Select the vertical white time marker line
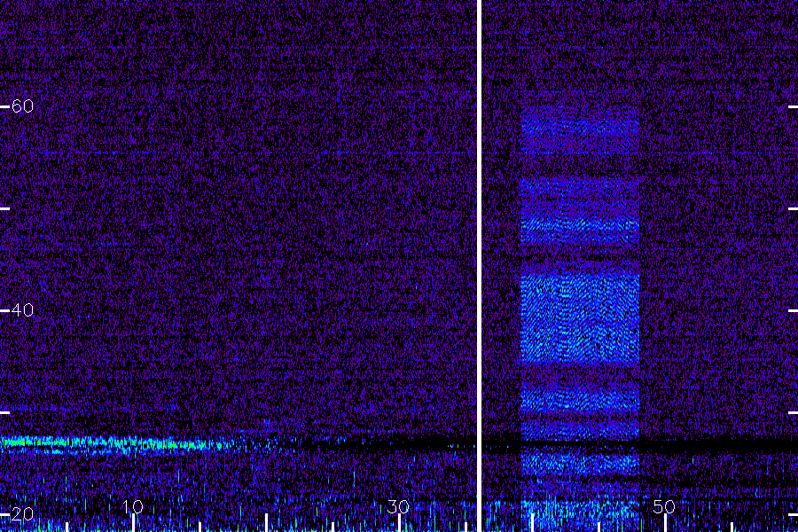The height and width of the screenshot is (532, 798). (x=479, y=266)
